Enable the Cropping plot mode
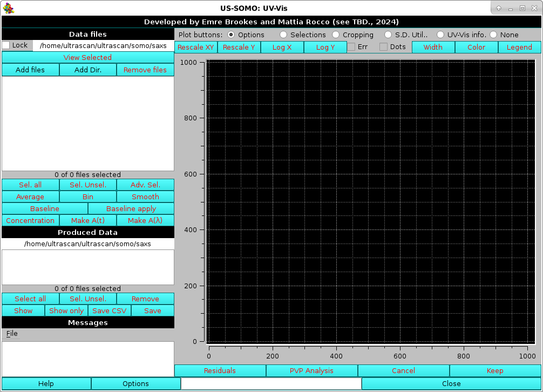The width and height of the screenshot is (543, 392). (335, 35)
